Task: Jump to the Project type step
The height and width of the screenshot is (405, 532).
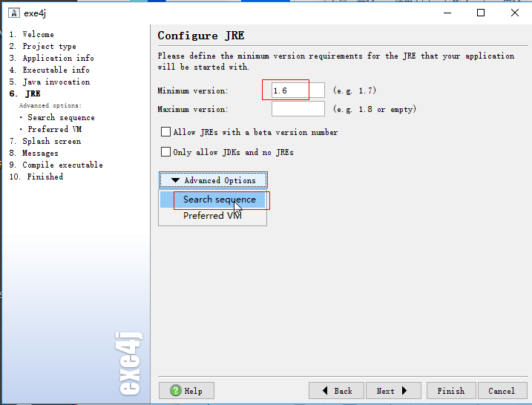Action: coord(49,46)
